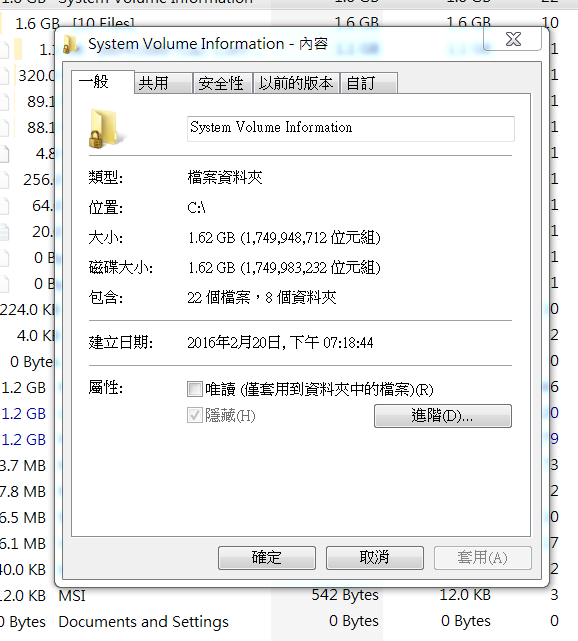Switch to the 以前的版本 tab
Screen dimensions: 578x641
[x=296, y=83]
